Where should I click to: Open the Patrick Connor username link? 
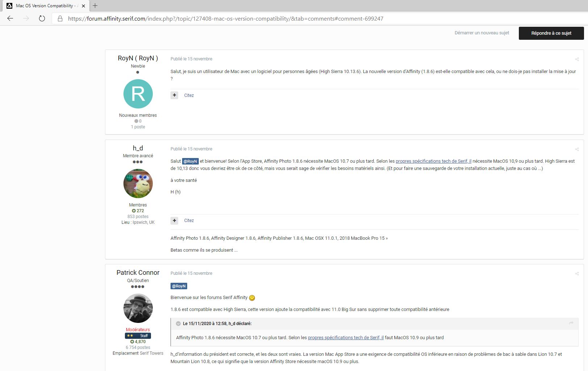tap(138, 273)
